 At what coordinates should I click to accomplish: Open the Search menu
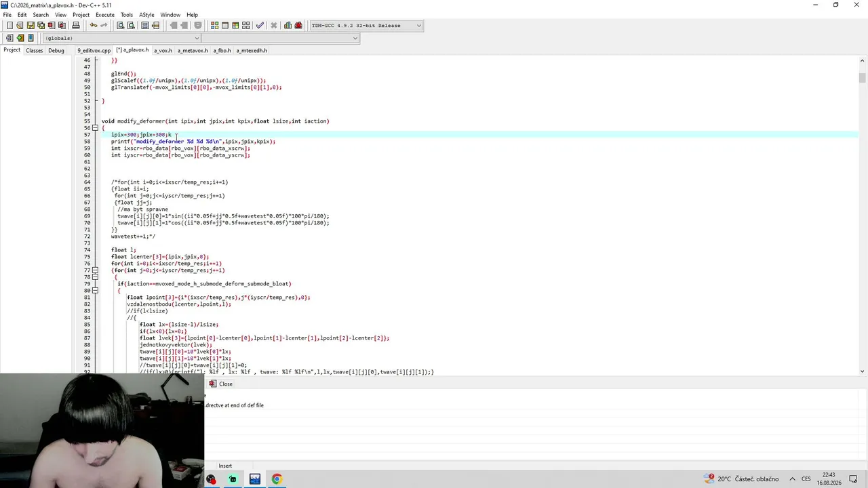[x=41, y=15]
